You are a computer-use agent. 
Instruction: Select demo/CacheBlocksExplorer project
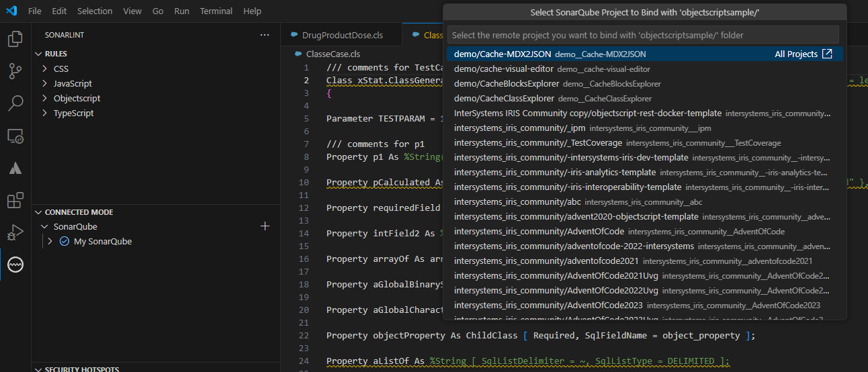[645, 83]
